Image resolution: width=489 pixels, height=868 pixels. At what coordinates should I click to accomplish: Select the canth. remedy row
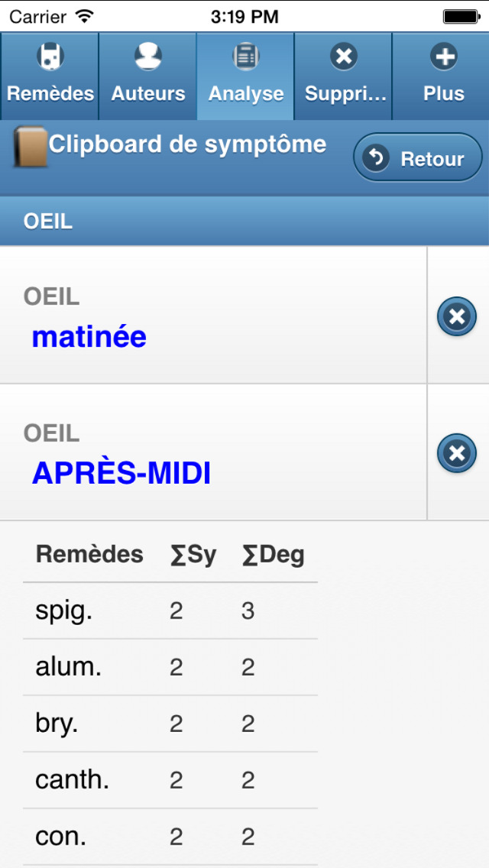(170, 780)
